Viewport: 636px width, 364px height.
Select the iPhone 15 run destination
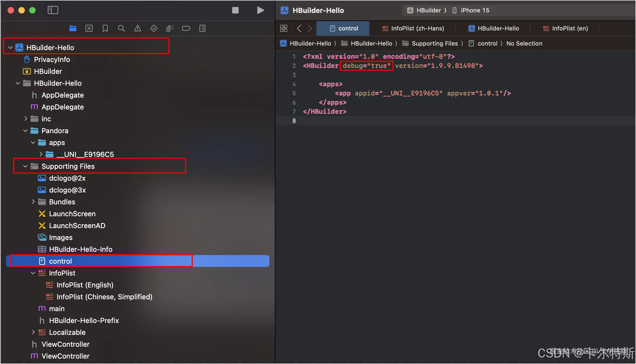tap(475, 10)
